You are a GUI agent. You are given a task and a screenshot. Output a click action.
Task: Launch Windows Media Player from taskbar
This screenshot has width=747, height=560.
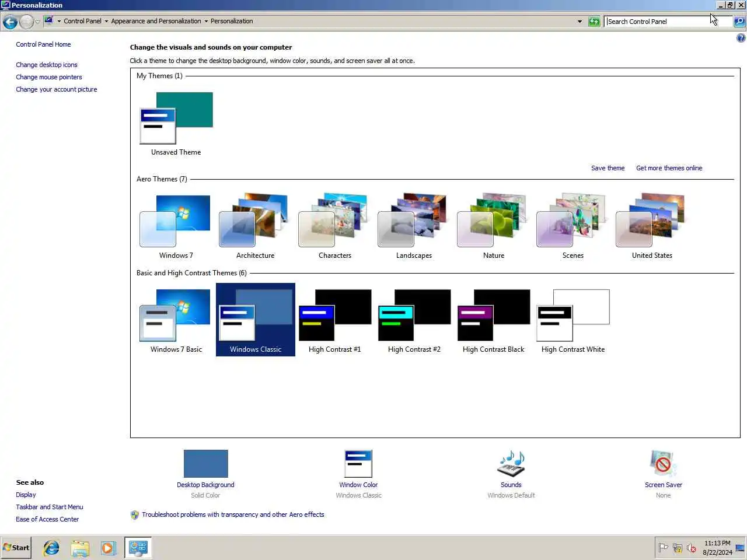click(x=108, y=548)
